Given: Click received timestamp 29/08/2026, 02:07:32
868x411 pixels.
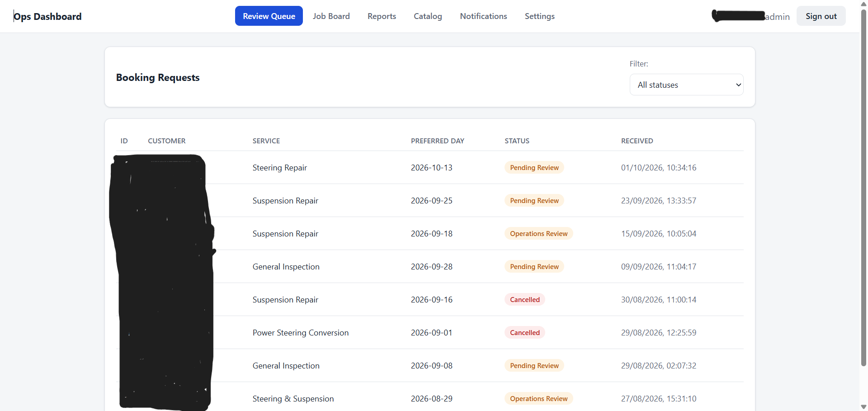Looking at the screenshot, I should pyautogui.click(x=659, y=366).
